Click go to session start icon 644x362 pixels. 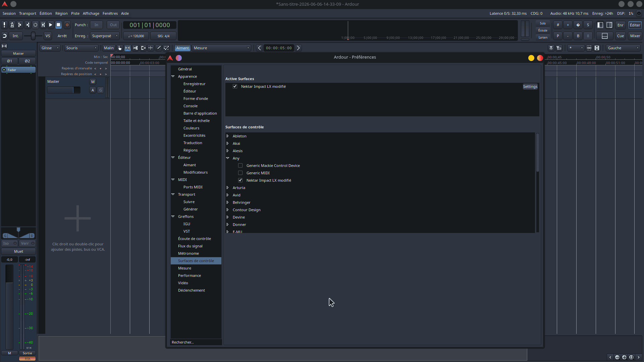[x=20, y=25]
